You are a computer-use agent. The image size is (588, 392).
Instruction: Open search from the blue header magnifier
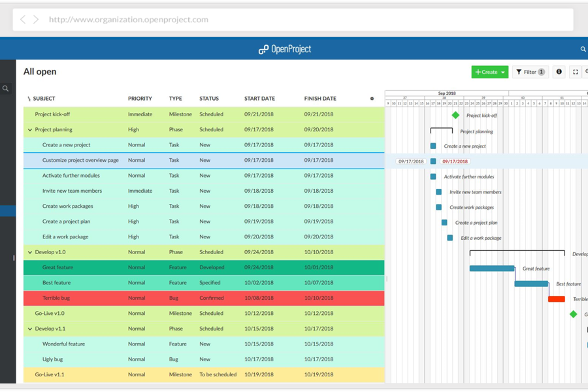583,49
